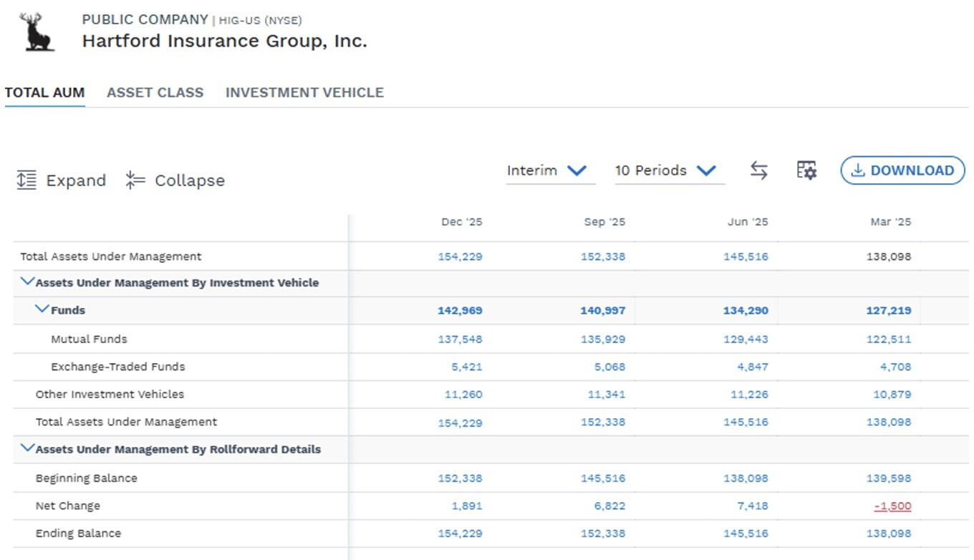The image size is (974, 560).
Task: Click Ending Balance value for Jun '25
Action: (x=746, y=534)
